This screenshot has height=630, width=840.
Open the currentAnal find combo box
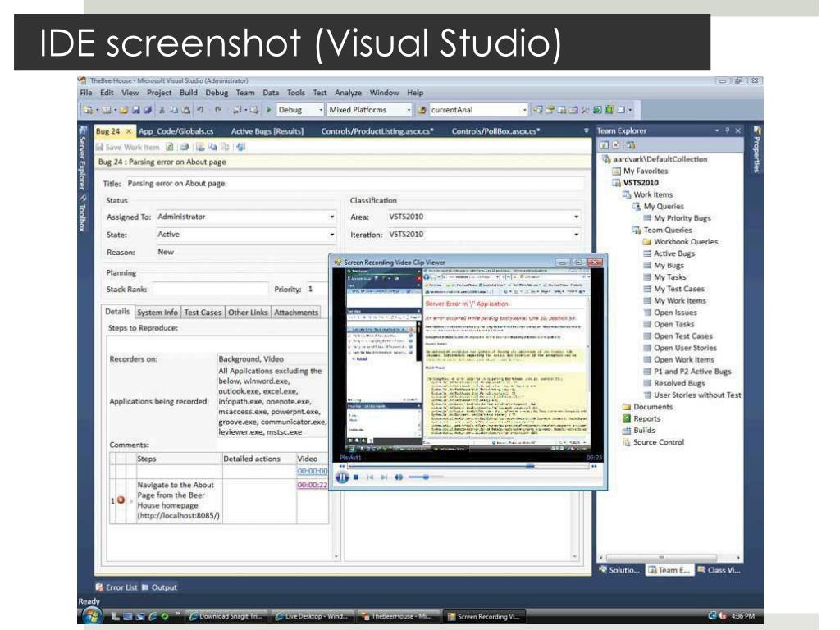(x=524, y=110)
